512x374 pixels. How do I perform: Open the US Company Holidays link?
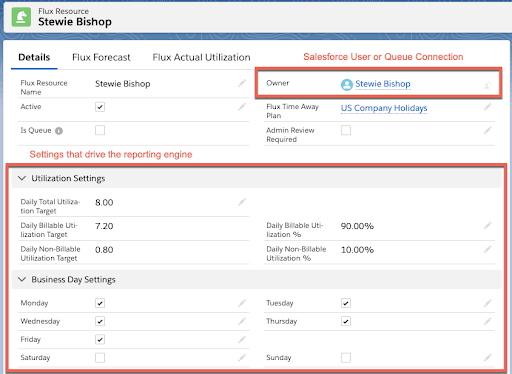click(x=384, y=108)
